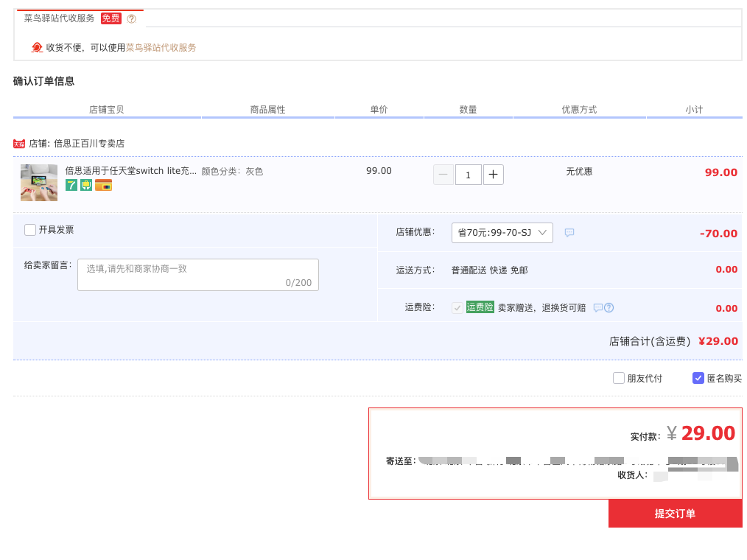
Task: Open the 店铺优惠 coupon dropdown
Action: (x=502, y=233)
